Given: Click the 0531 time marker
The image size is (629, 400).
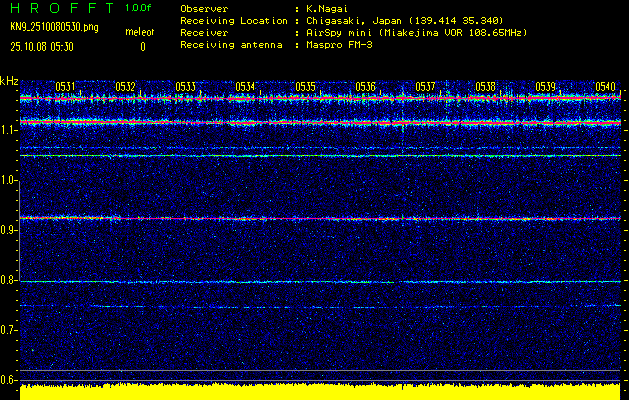Looking at the screenshot, I should tap(65, 87).
